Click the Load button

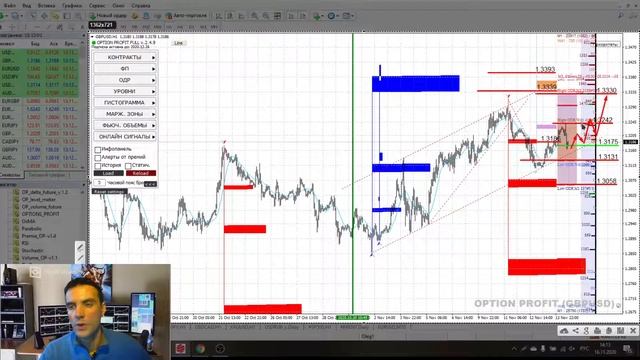click(x=108, y=173)
